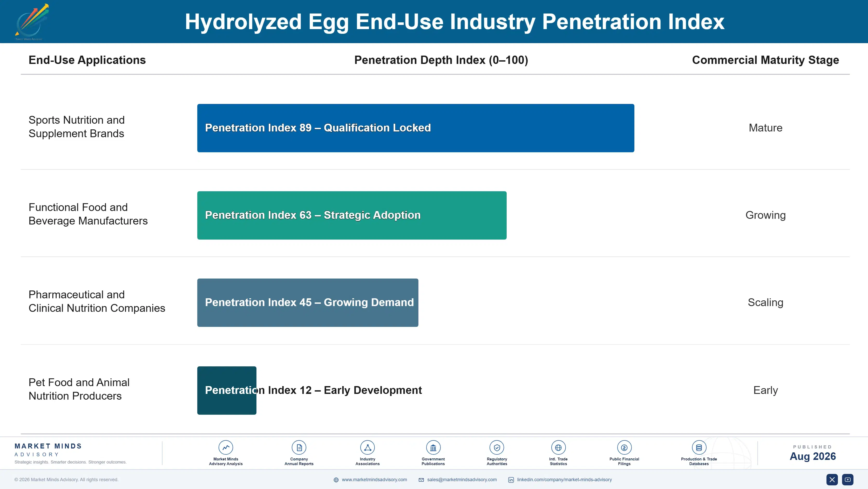
Task: Click the 'Scaling' maturity stage value
Action: coord(765,302)
